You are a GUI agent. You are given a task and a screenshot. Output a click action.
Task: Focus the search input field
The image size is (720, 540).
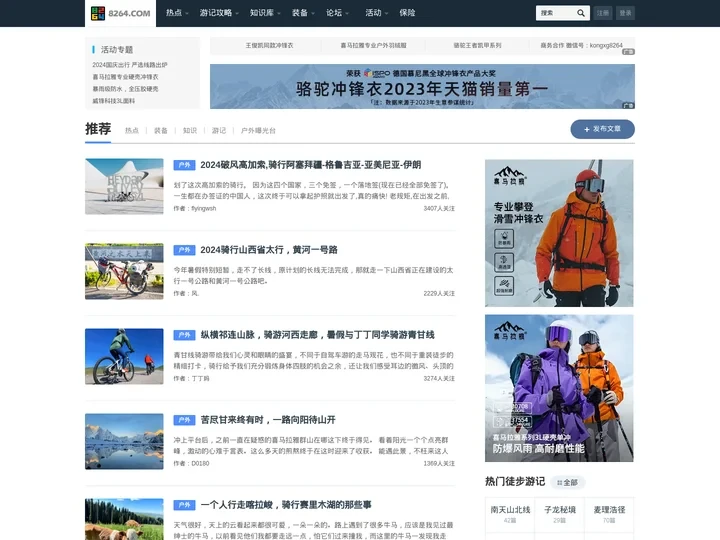pyautogui.click(x=556, y=13)
